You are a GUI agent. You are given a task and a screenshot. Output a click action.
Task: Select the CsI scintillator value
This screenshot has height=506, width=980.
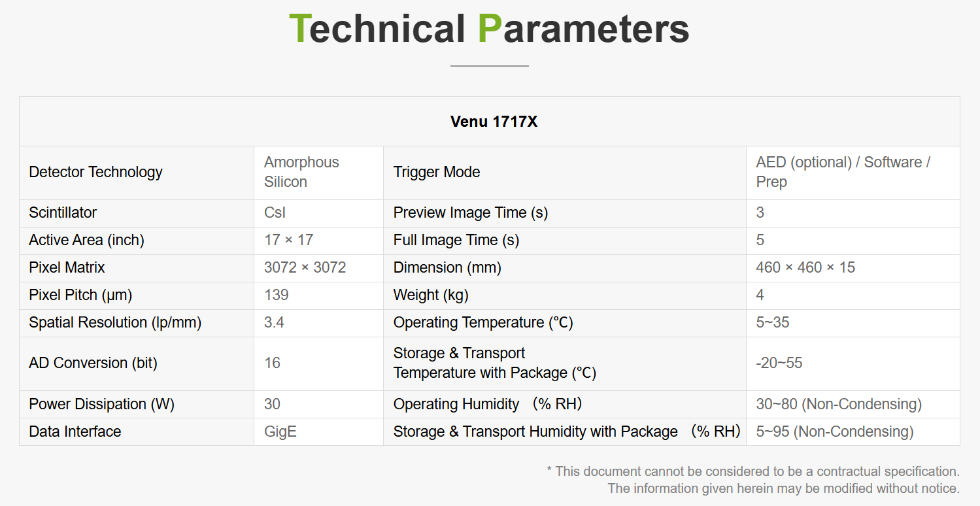[275, 212]
